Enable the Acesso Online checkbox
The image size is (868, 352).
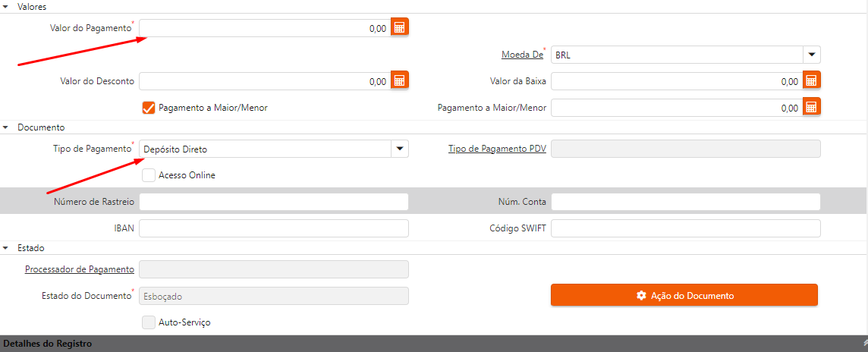click(149, 175)
